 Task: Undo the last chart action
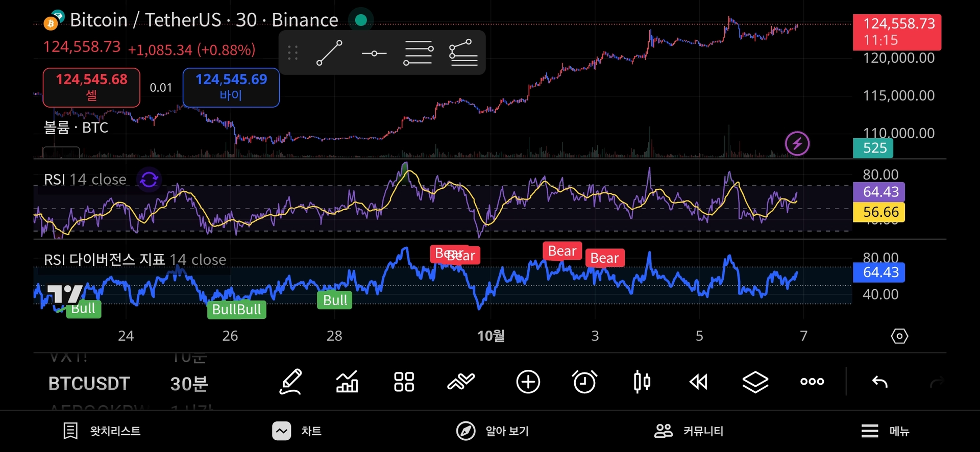[x=879, y=382]
